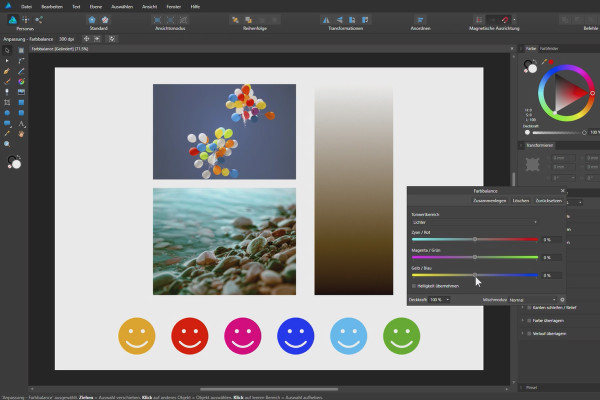Click the Zusammenlegen button
Image resolution: width=600 pixels, height=400 pixels.
click(x=489, y=201)
